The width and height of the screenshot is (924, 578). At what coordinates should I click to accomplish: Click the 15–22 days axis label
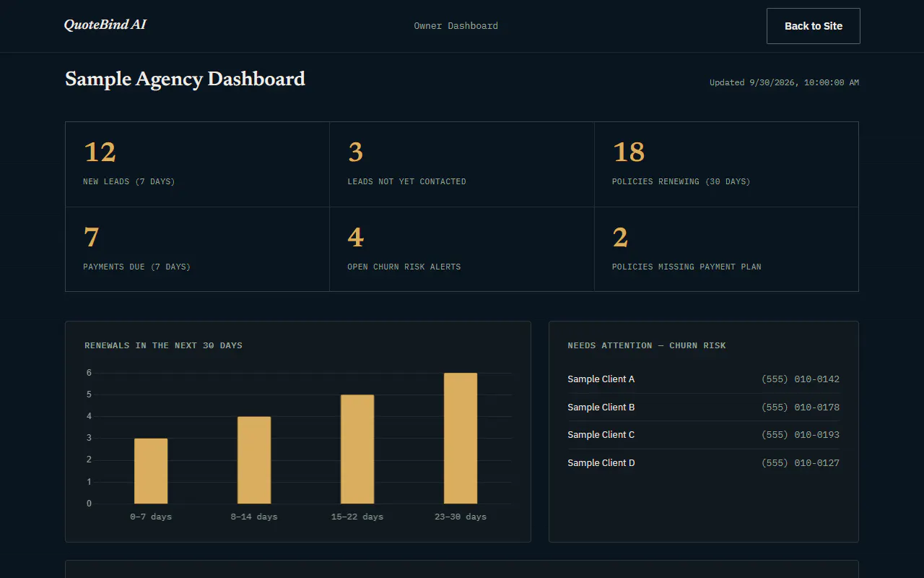[357, 517]
